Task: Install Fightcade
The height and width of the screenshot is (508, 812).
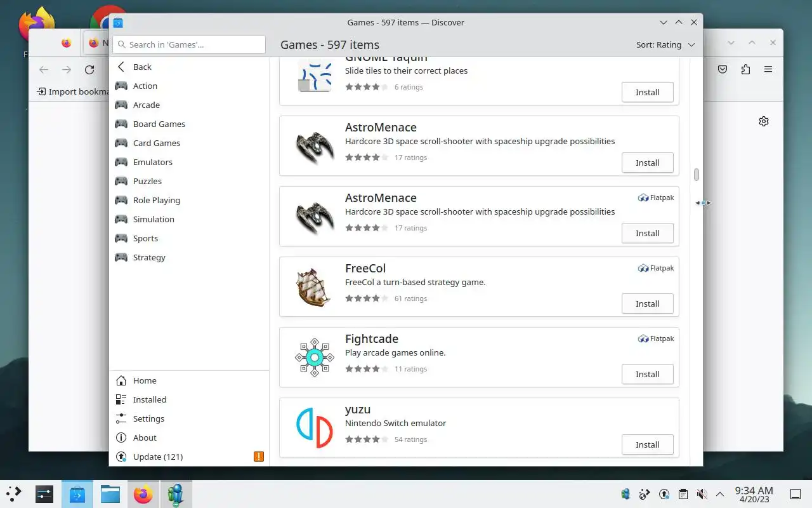Action: [x=647, y=374]
